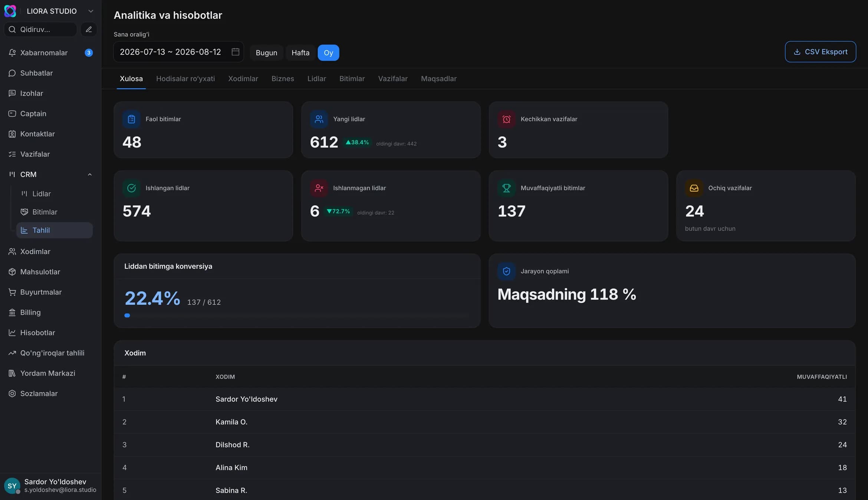Open the calendar picker icon
The height and width of the screenshot is (500, 868).
[235, 52]
